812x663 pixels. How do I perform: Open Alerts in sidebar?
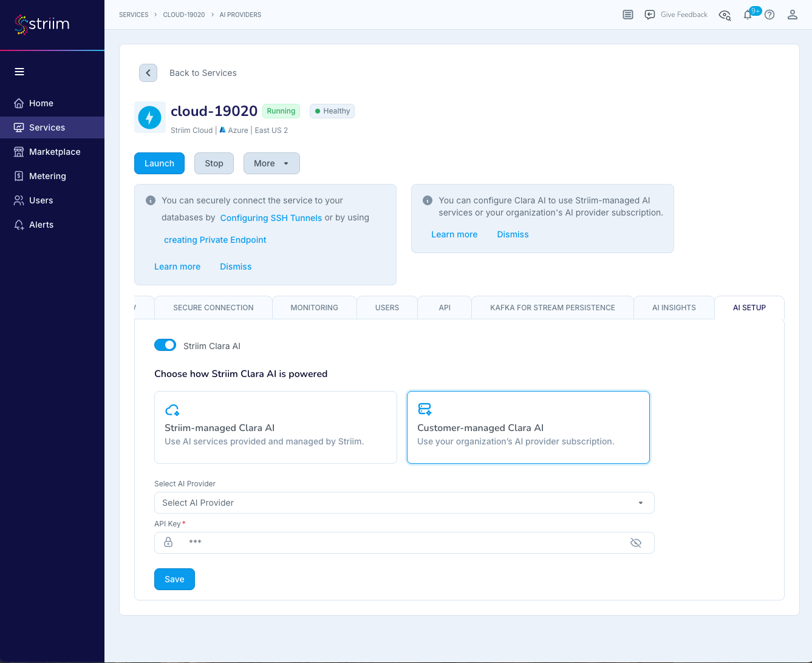tap(52, 225)
